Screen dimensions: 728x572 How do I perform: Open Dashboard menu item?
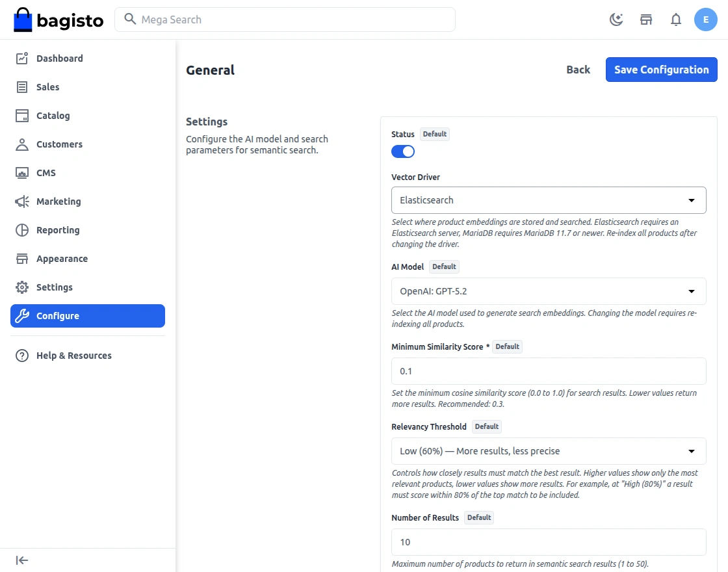point(88,58)
